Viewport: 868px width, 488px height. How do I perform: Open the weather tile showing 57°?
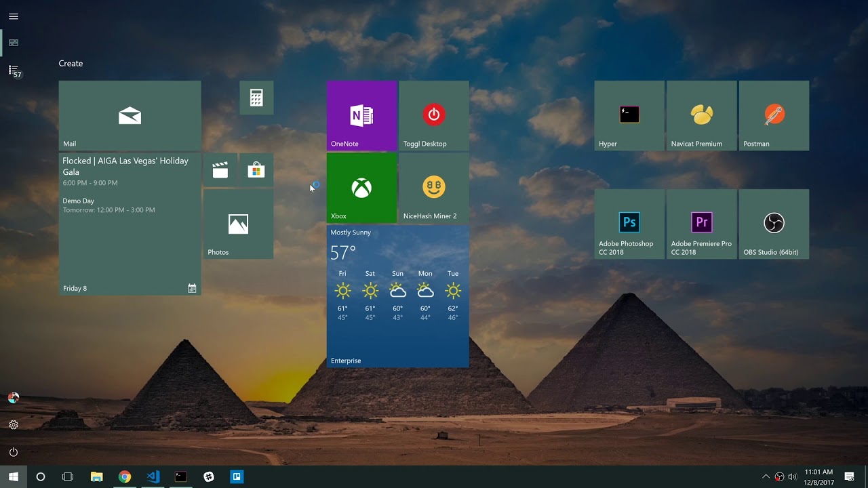tap(397, 296)
